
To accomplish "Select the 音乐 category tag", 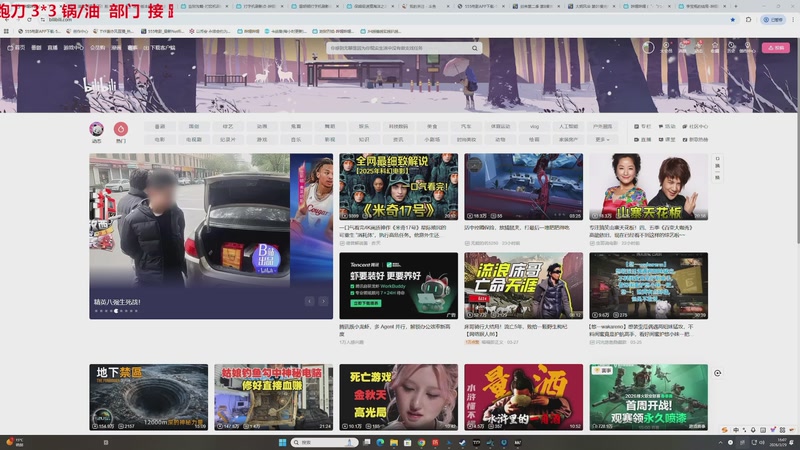I will point(296,139).
